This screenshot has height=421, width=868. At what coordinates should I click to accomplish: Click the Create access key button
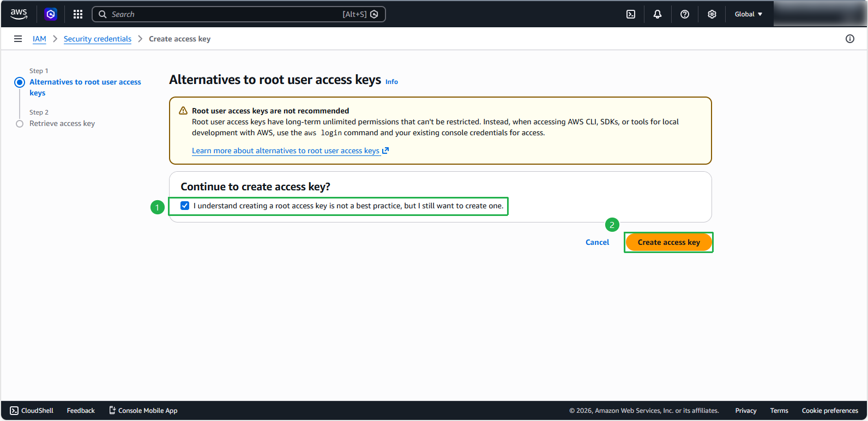[668, 242]
